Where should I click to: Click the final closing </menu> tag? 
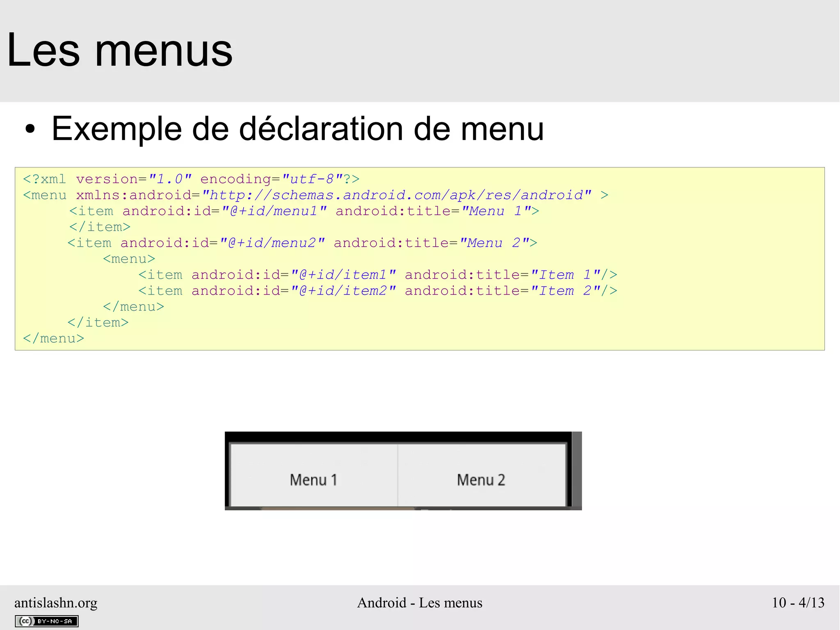point(53,339)
